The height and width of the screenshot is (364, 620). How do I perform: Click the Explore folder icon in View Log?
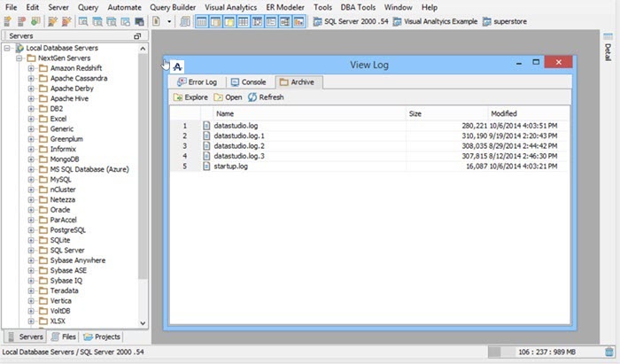pyautogui.click(x=178, y=97)
